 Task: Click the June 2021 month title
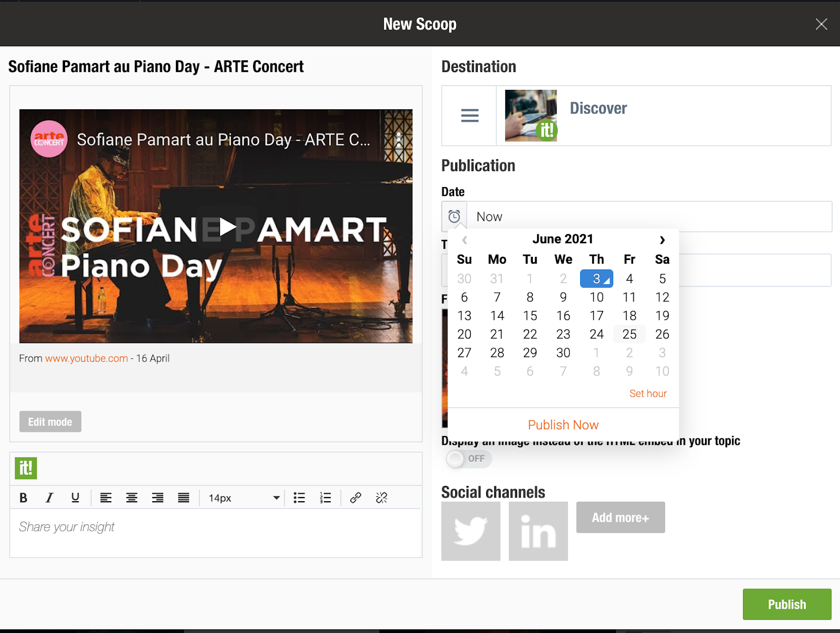[x=563, y=239]
